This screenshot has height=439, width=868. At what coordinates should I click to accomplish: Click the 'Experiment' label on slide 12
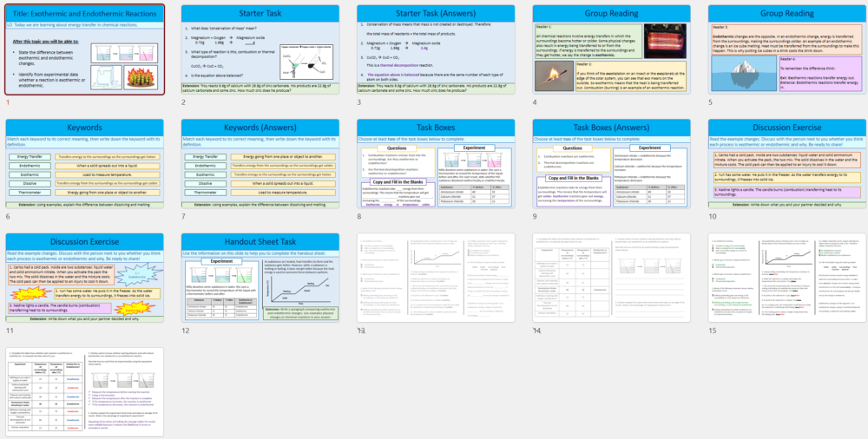[x=222, y=261]
